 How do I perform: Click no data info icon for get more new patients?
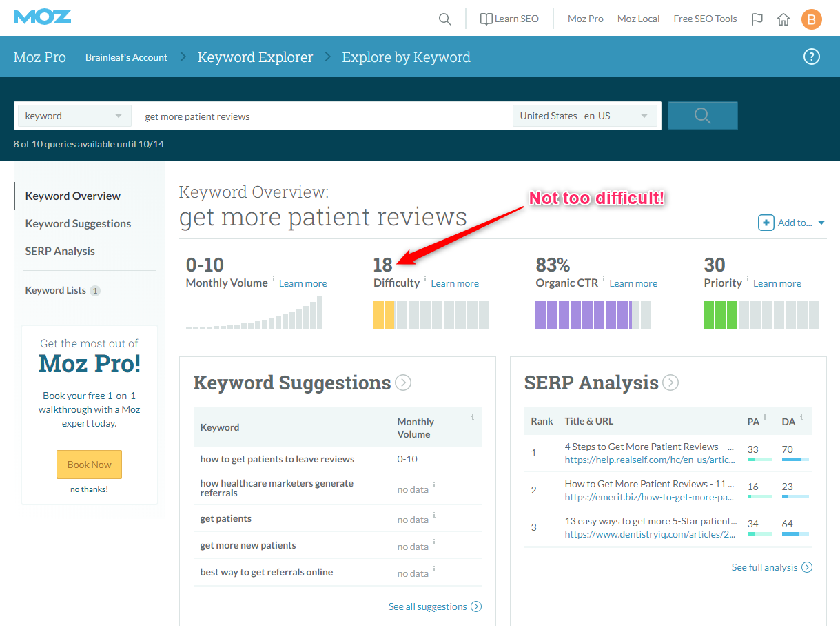434,542
